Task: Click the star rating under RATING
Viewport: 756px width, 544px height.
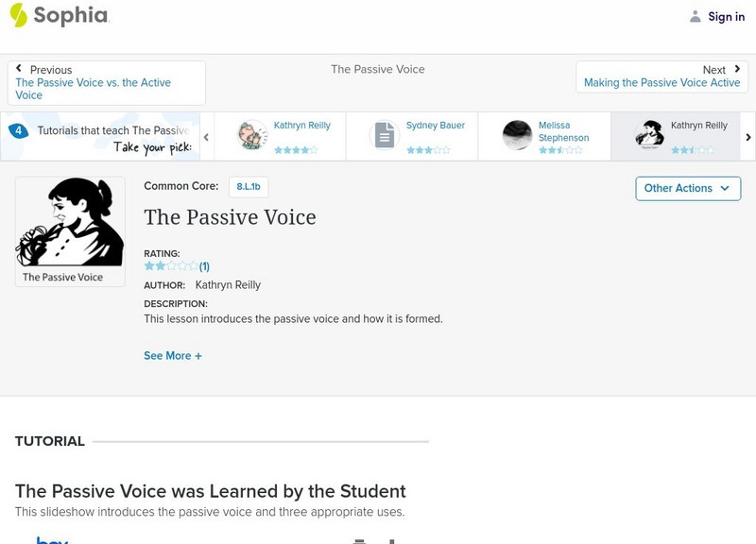Action: (171, 266)
